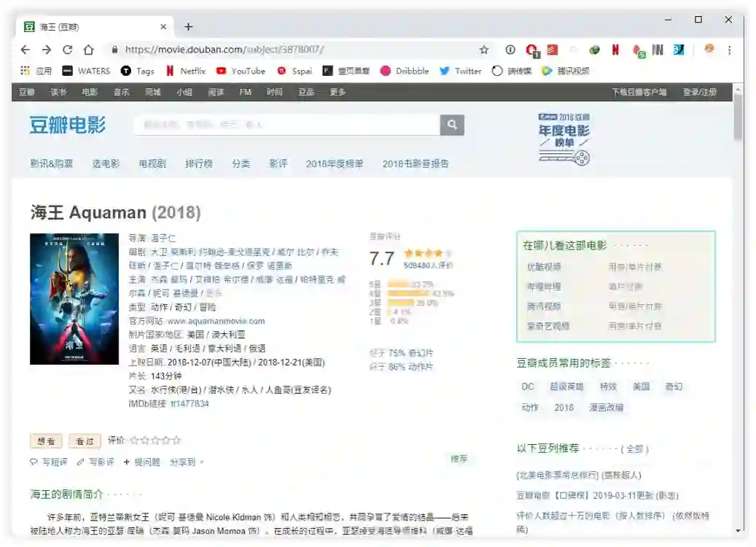The width and height of the screenshot is (756, 547).
Task: Mark movie as 看过 (watched)
Action: [x=85, y=441]
